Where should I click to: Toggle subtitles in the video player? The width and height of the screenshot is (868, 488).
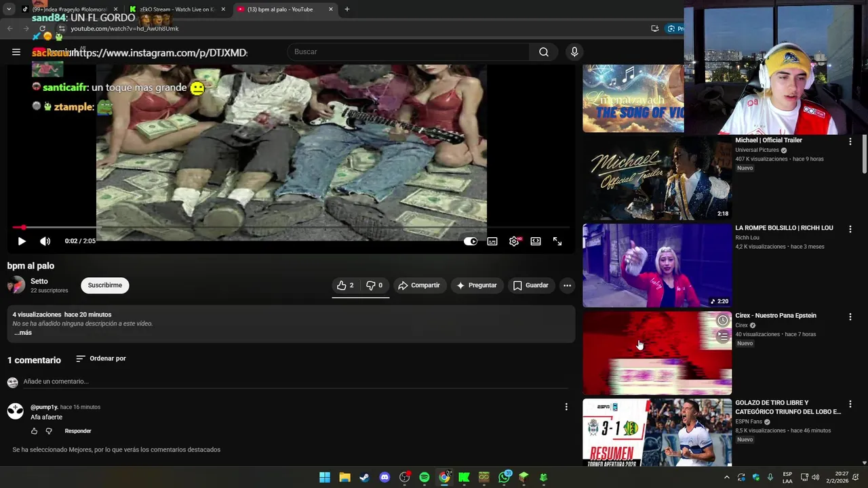[x=492, y=241]
